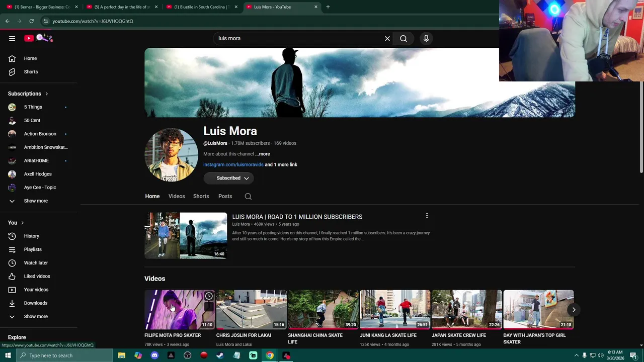Open 'and 1 more link'
The height and width of the screenshot is (362, 644).
(281, 164)
